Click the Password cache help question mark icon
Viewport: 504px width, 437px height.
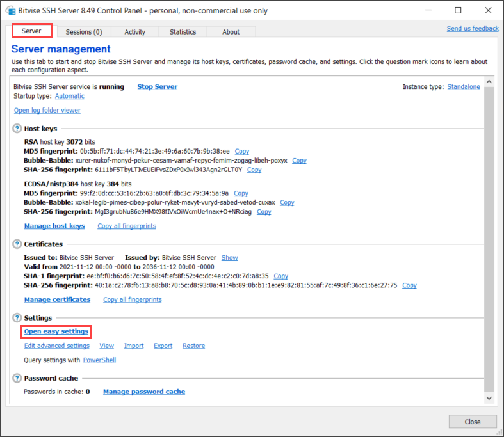pos(17,378)
